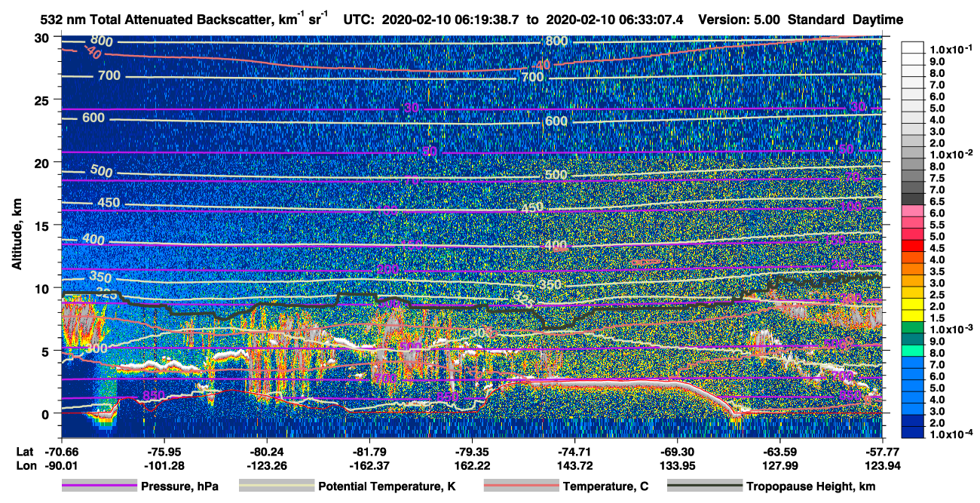Click the orange colorbar swatch labeled 3.5

point(913,269)
